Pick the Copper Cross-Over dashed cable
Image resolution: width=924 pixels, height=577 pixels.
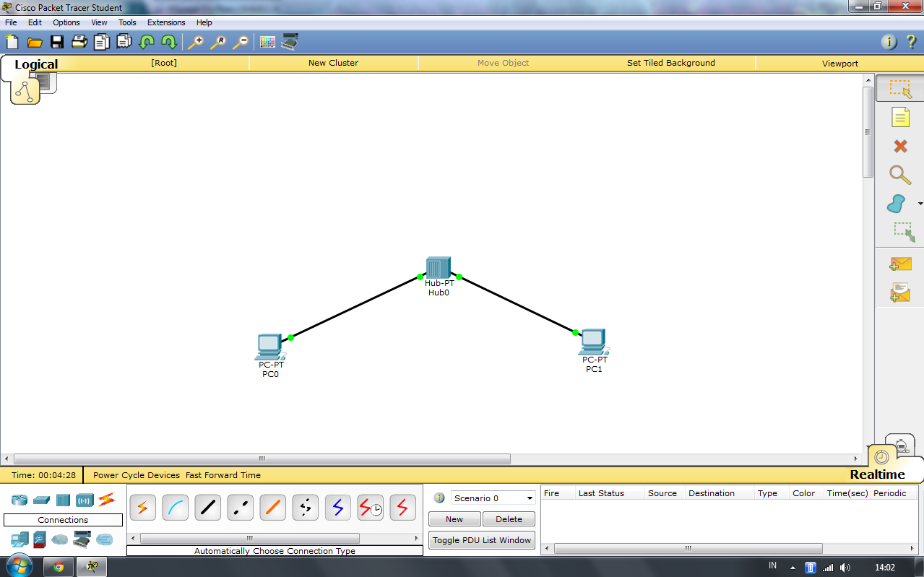point(240,508)
